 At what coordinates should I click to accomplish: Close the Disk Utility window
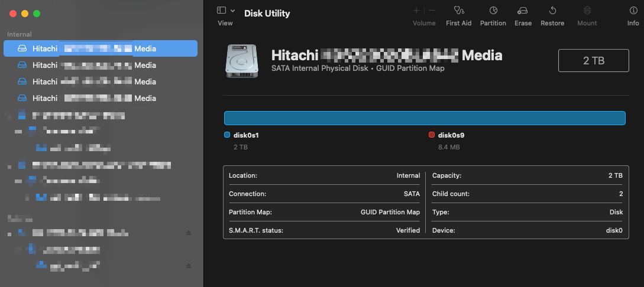click(x=13, y=14)
